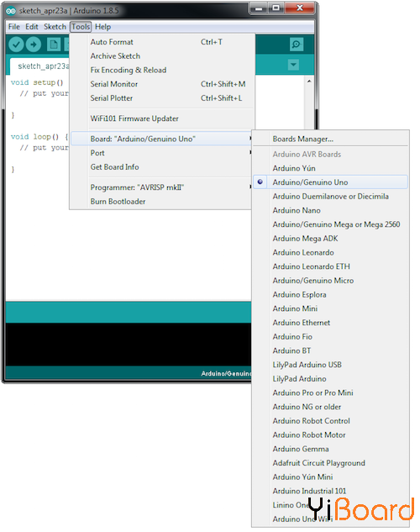
Task: Select Fix Encoding & Reload
Action: 162,70
